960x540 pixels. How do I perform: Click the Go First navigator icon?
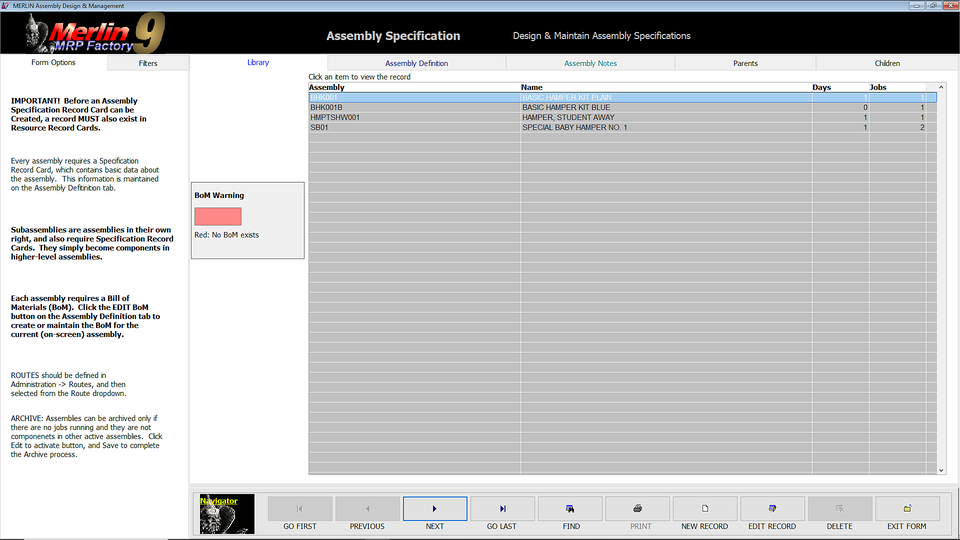point(299,509)
